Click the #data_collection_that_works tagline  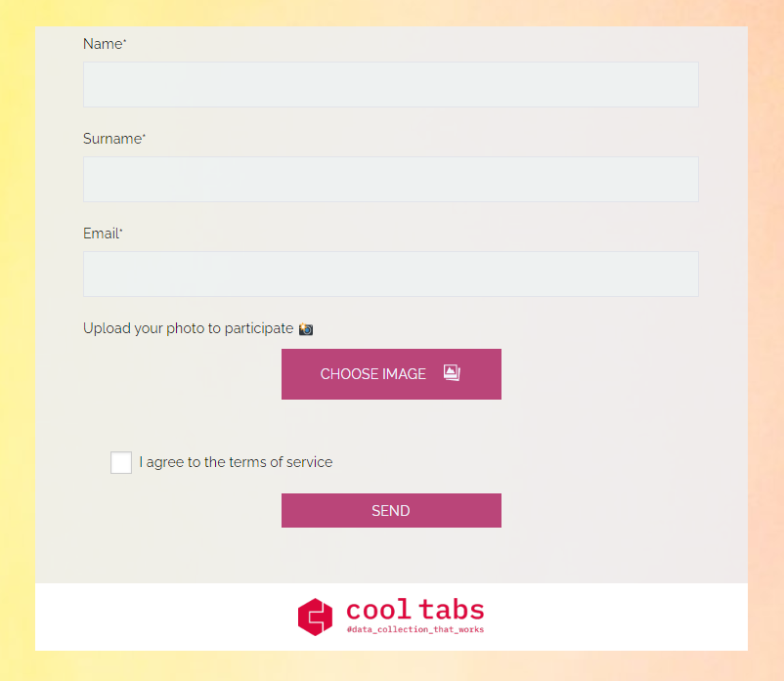point(414,629)
